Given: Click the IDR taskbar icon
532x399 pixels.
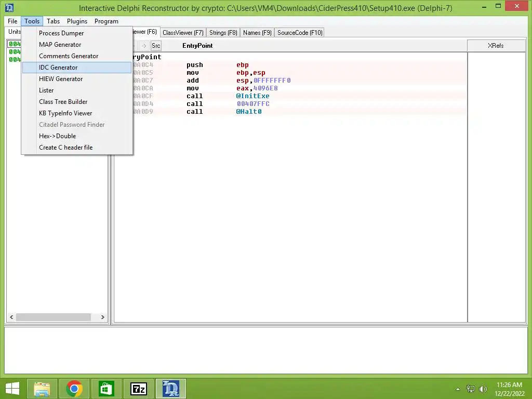Looking at the screenshot, I should [x=170, y=389].
